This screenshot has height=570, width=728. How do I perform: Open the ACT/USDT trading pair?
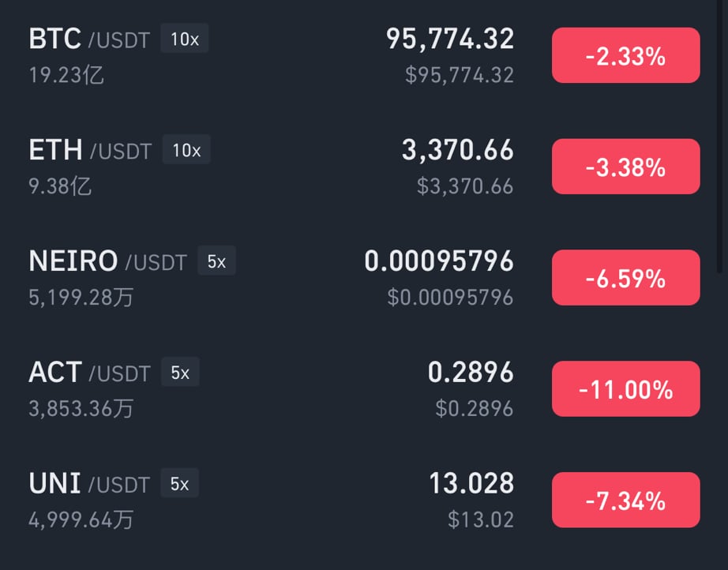[364, 389]
